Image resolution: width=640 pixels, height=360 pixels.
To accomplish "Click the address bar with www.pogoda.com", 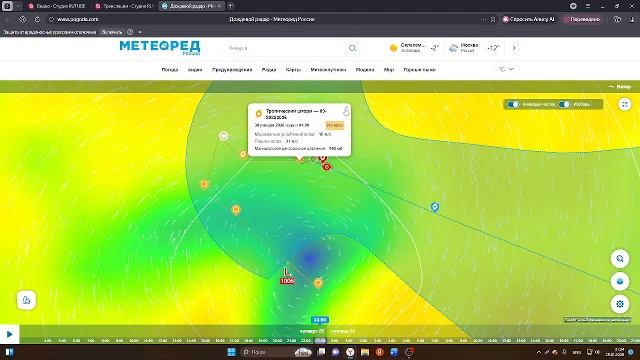I will (78, 19).
